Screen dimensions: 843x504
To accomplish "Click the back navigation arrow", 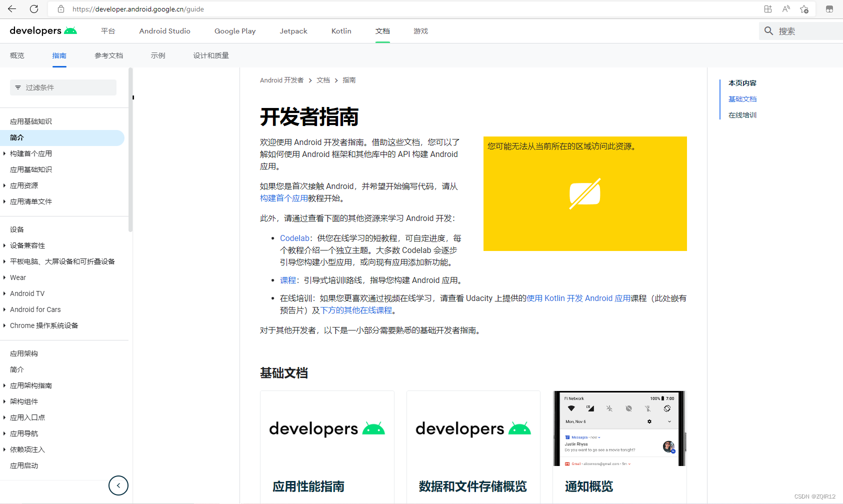I will pyautogui.click(x=12, y=8).
